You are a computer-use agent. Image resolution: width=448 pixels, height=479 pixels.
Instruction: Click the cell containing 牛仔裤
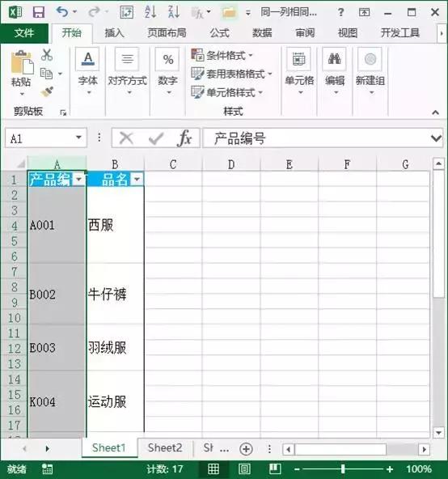coord(115,294)
